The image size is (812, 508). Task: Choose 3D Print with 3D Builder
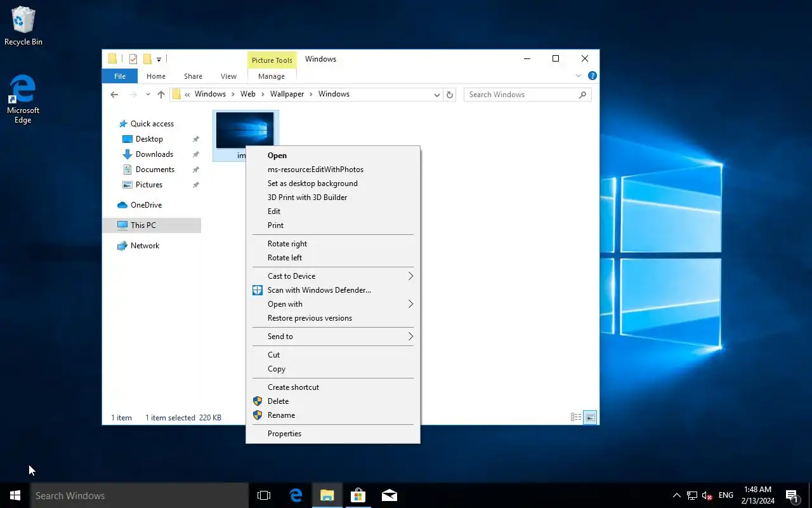pos(333,197)
